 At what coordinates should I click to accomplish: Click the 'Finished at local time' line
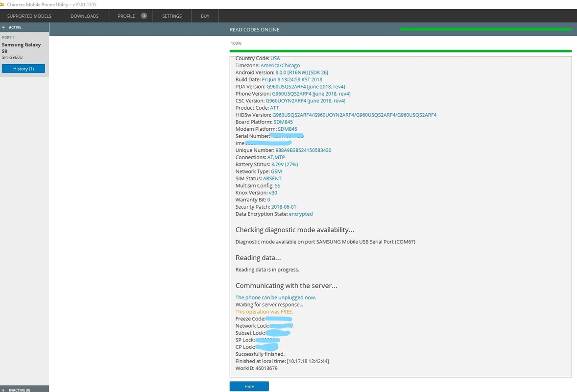(x=282, y=361)
